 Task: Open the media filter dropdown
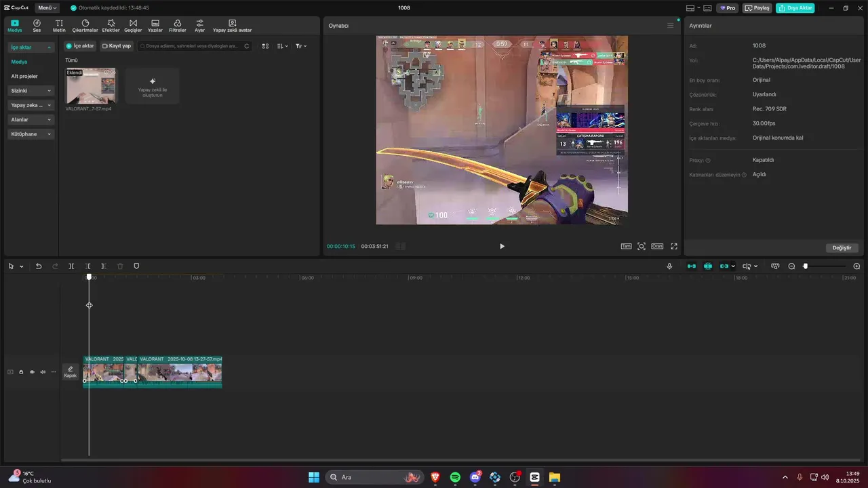(301, 46)
